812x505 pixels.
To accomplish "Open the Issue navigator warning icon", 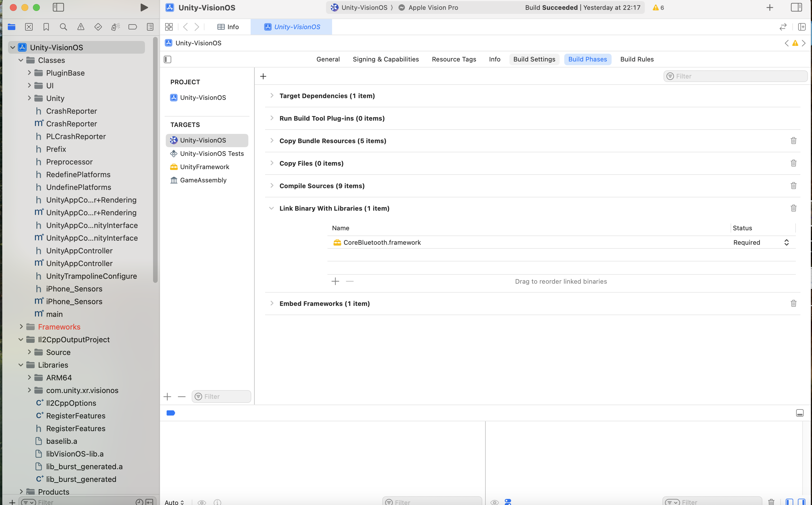I will [81, 27].
